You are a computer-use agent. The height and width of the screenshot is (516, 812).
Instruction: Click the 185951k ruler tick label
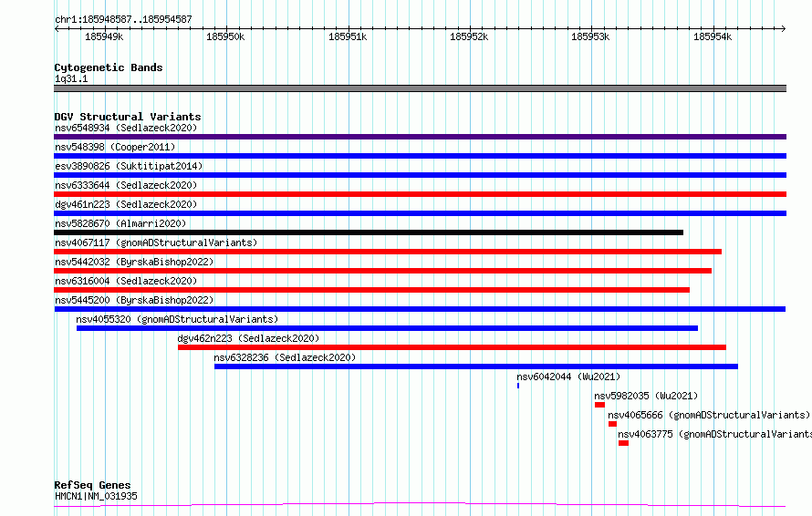[x=348, y=36]
